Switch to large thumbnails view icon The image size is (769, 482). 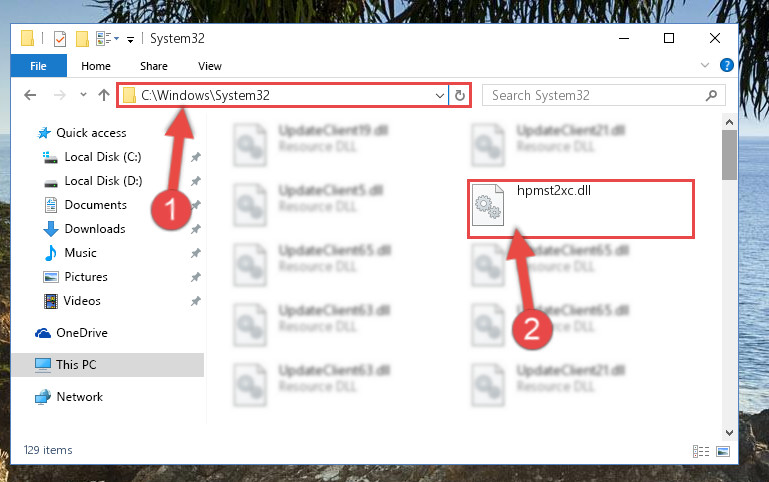tap(723, 451)
